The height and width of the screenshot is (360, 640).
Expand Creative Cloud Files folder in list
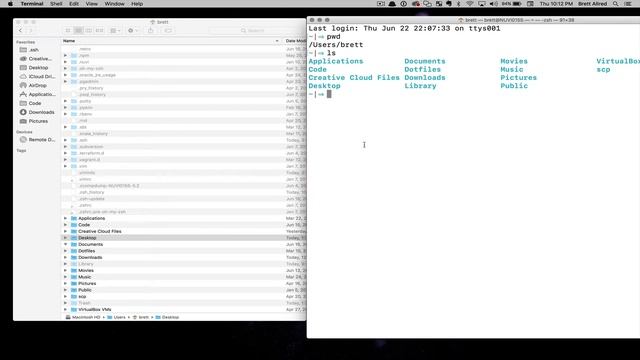65,231
